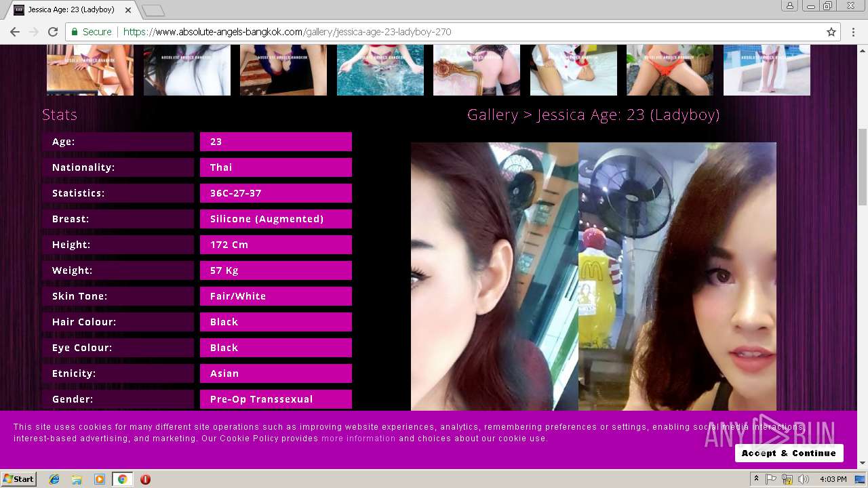The height and width of the screenshot is (488, 868).
Task: Click the 4:03 PM system clock
Action: [x=833, y=479]
